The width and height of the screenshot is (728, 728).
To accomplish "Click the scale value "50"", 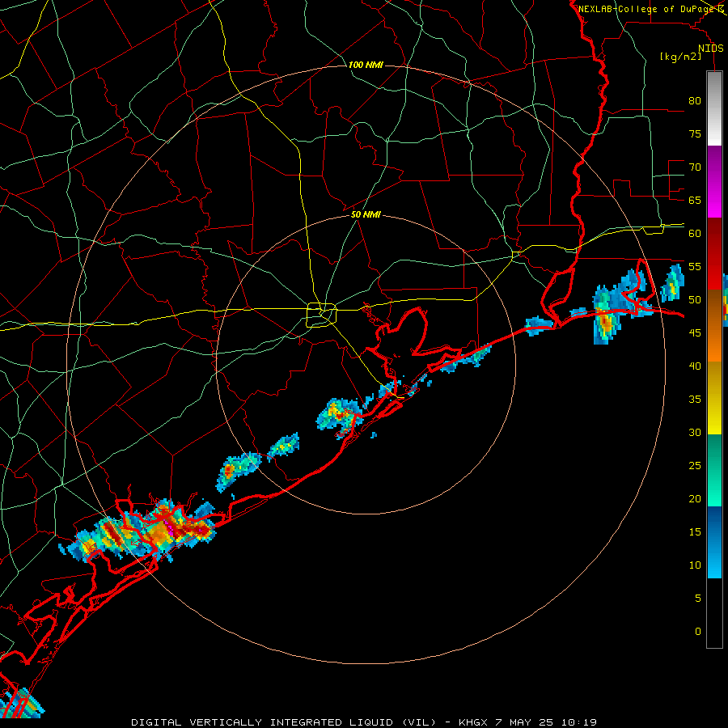I will (x=695, y=300).
